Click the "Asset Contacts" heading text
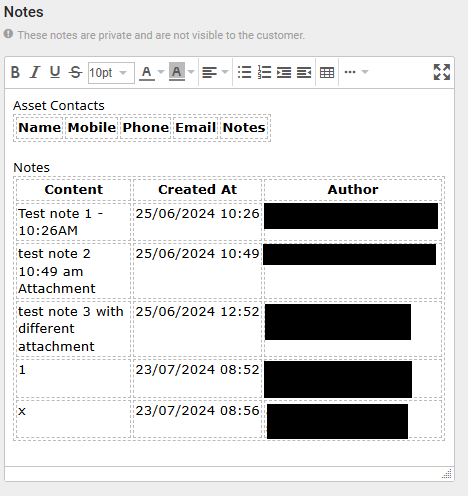The height and width of the screenshot is (496, 468). 59,106
